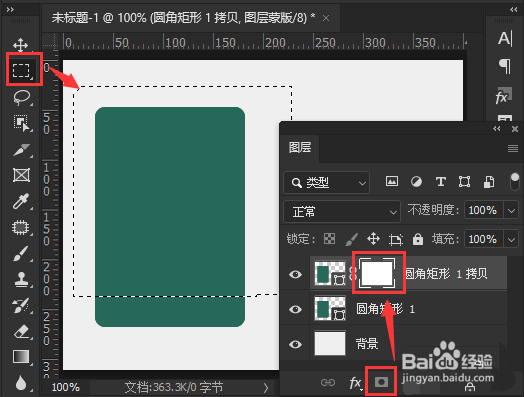Lock all padlock icon

[x=418, y=239]
